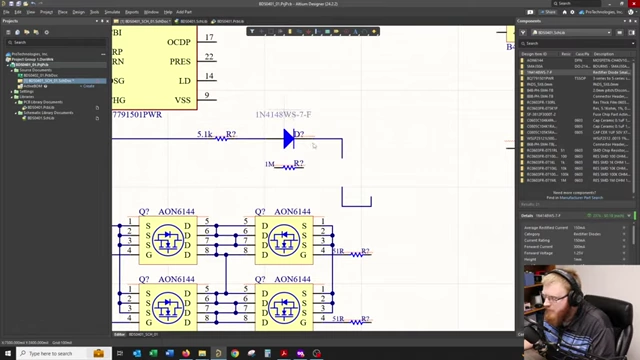Image resolution: width=640 pixels, height=360 pixels.
Task: Choose the move/add cross tool in the active bar
Action: (x=262, y=31)
